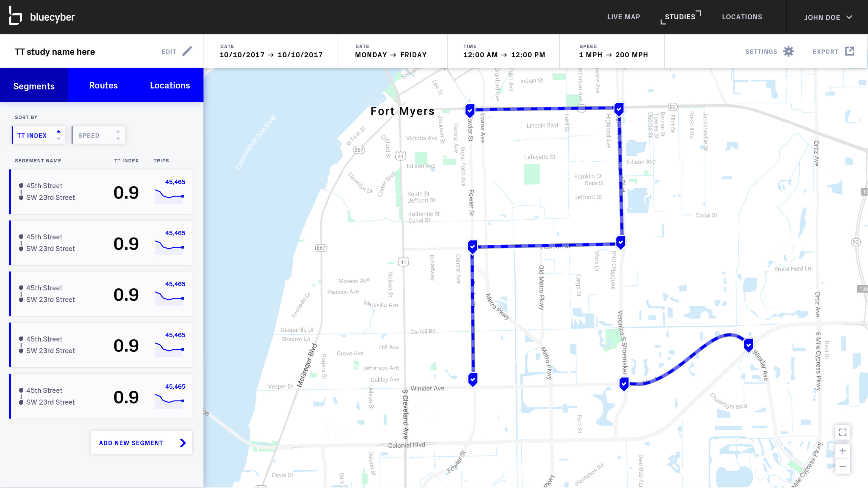Viewport: 868px width, 488px height.
Task: Toggle map checkpoint marker near Fort Myers
Action: (470, 110)
